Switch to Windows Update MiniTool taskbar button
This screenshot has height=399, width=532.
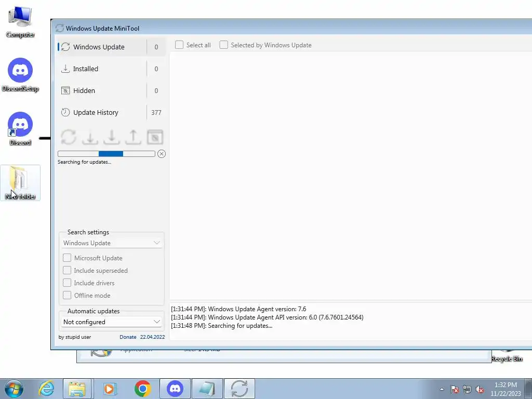[240, 389]
